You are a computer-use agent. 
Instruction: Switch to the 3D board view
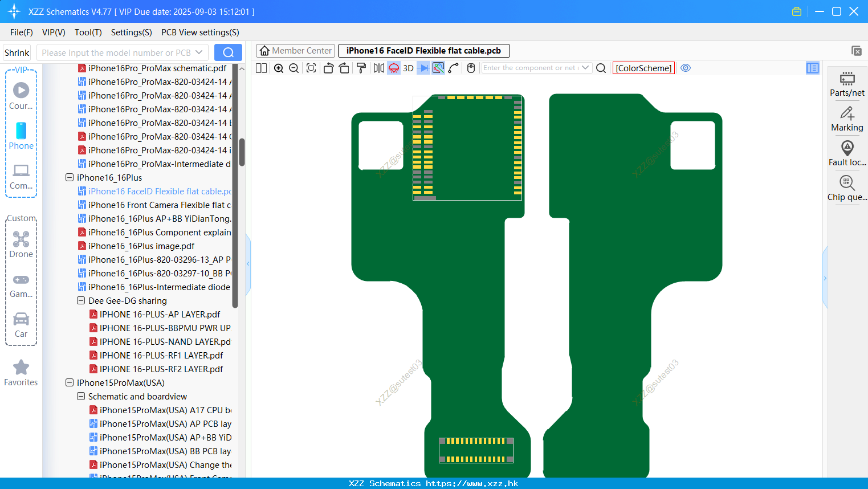408,68
